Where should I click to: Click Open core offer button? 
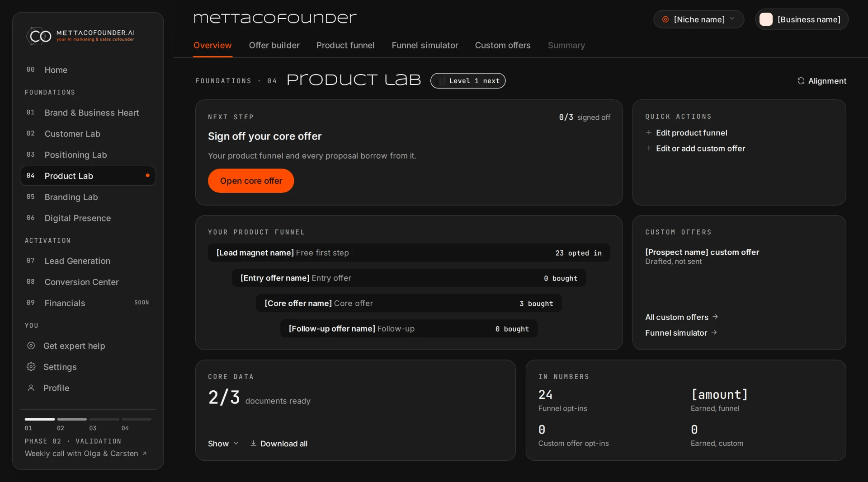251,181
